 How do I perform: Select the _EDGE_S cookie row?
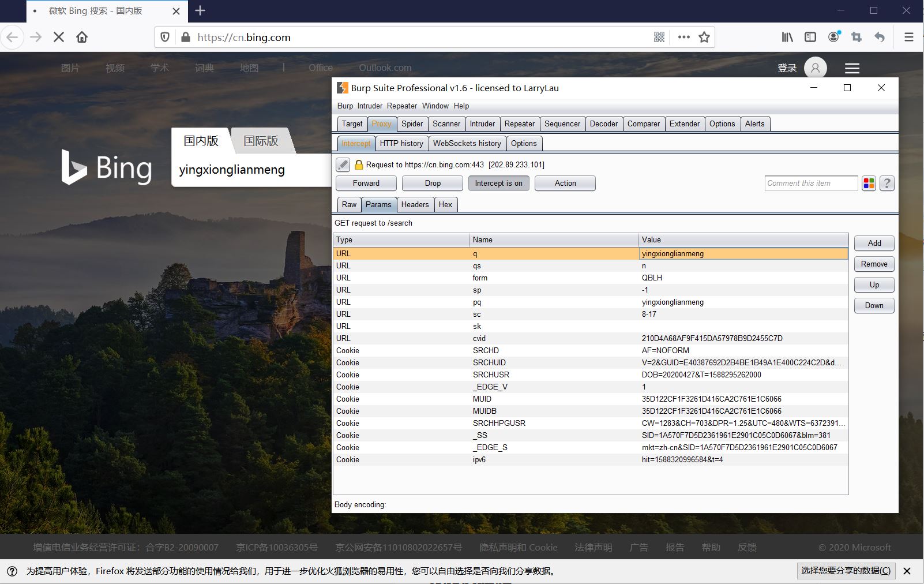tap(591, 447)
